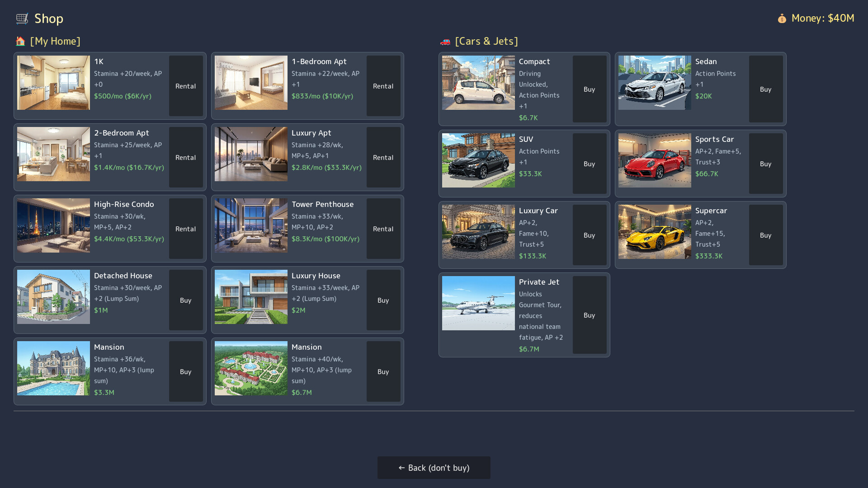Select the Private Jet picture
Screen dimensions: 868x488
click(478, 303)
